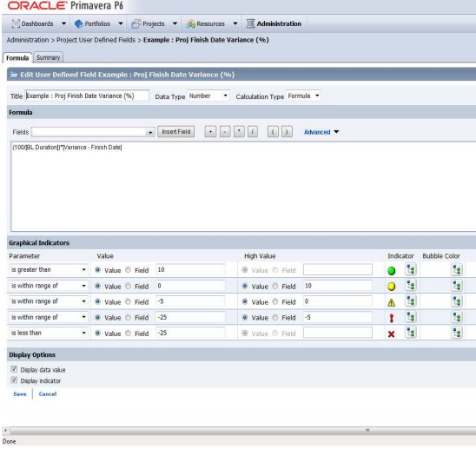Open bubble color picker for warning triangle row

click(x=457, y=301)
